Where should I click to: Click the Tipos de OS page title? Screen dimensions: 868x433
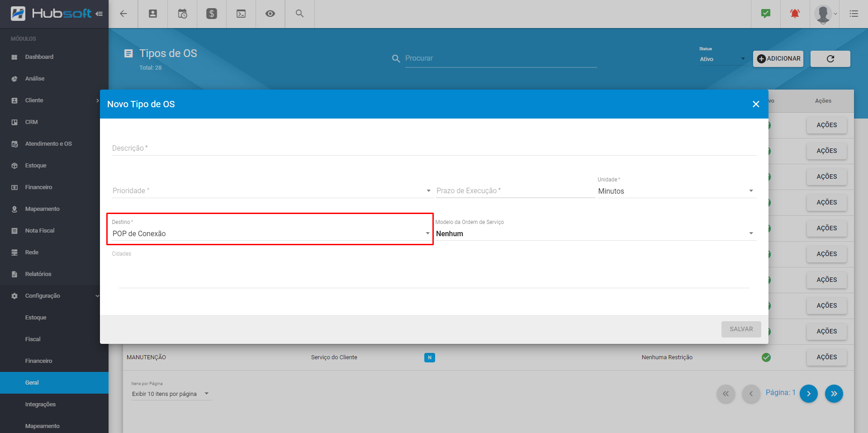[168, 53]
